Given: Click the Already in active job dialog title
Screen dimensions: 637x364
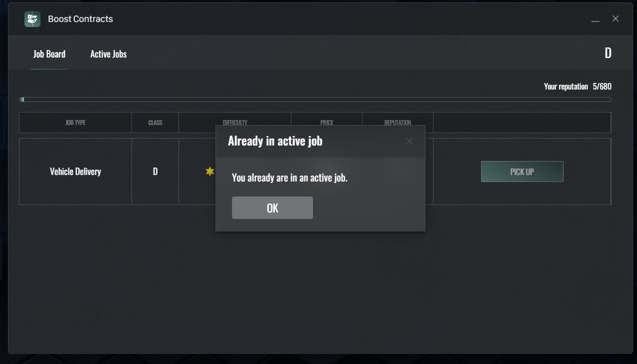Looking at the screenshot, I should (274, 141).
